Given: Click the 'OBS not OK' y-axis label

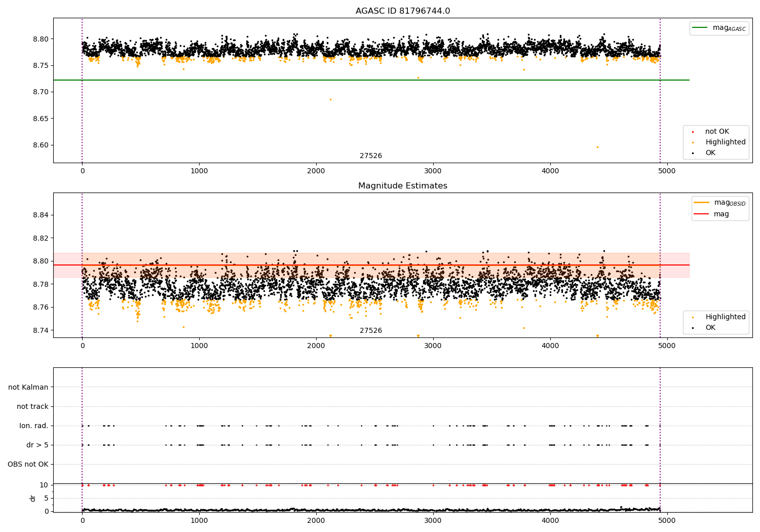Looking at the screenshot, I should pyautogui.click(x=28, y=465).
